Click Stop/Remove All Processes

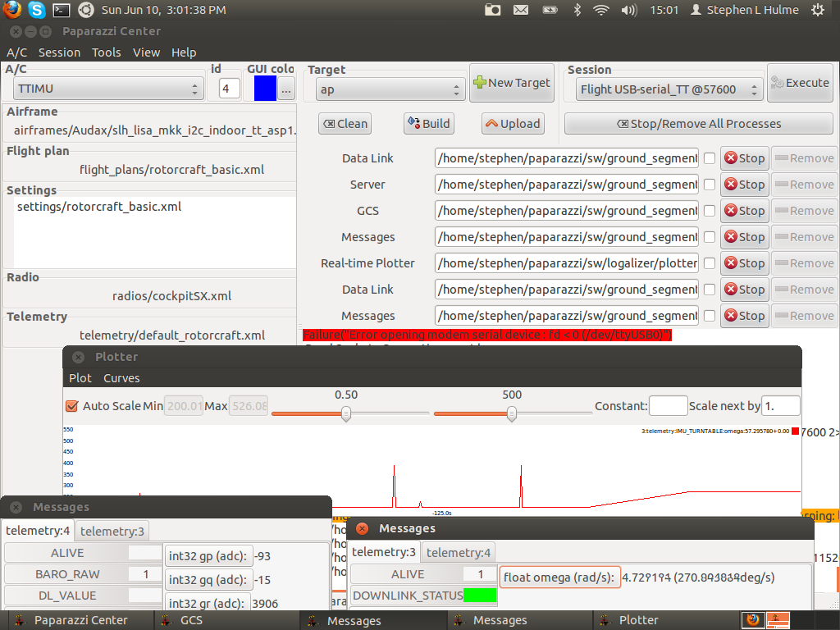pos(699,124)
